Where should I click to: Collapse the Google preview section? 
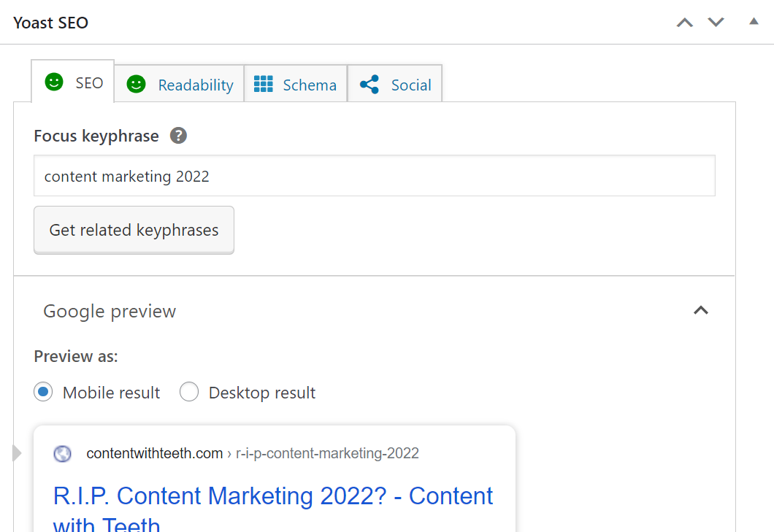[700, 310]
